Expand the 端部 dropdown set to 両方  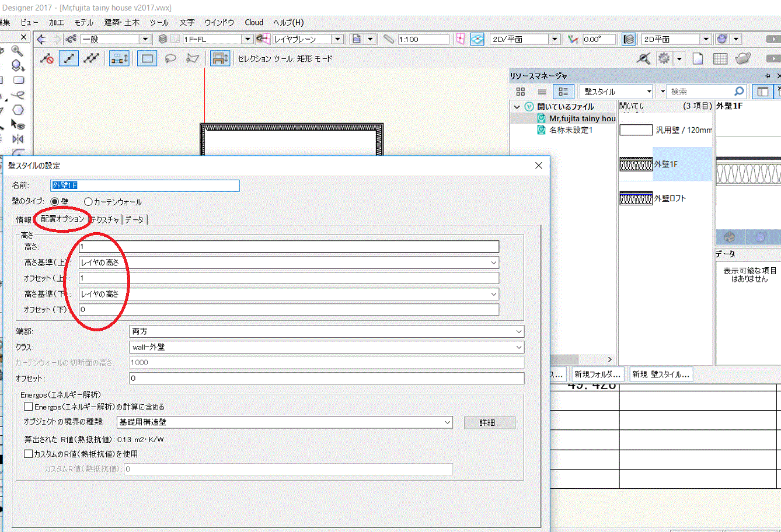(327, 331)
